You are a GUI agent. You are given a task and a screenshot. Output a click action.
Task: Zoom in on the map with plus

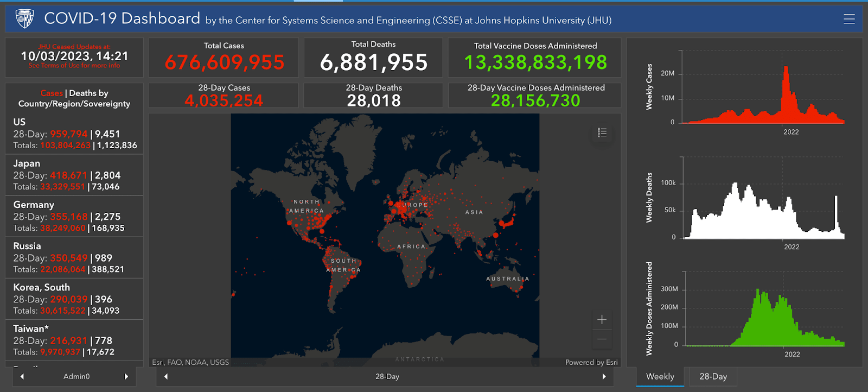pyautogui.click(x=602, y=319)
